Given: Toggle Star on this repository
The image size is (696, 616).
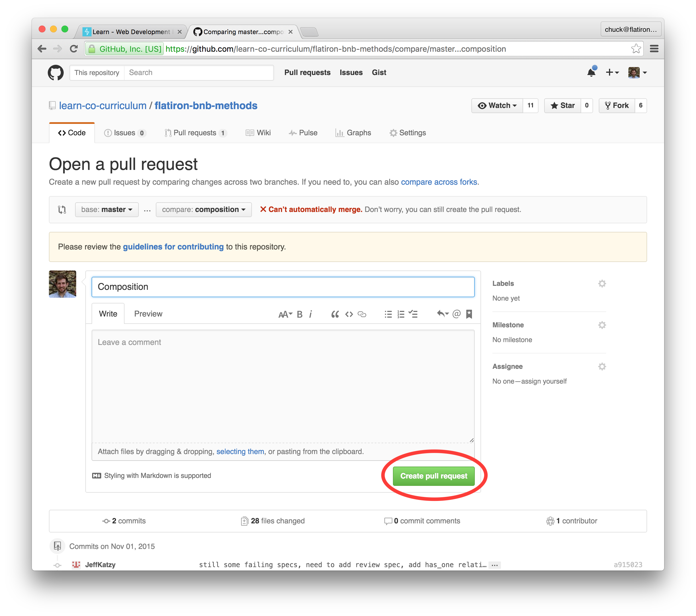Looking at the screenshot, I should (x=563, y=105).
